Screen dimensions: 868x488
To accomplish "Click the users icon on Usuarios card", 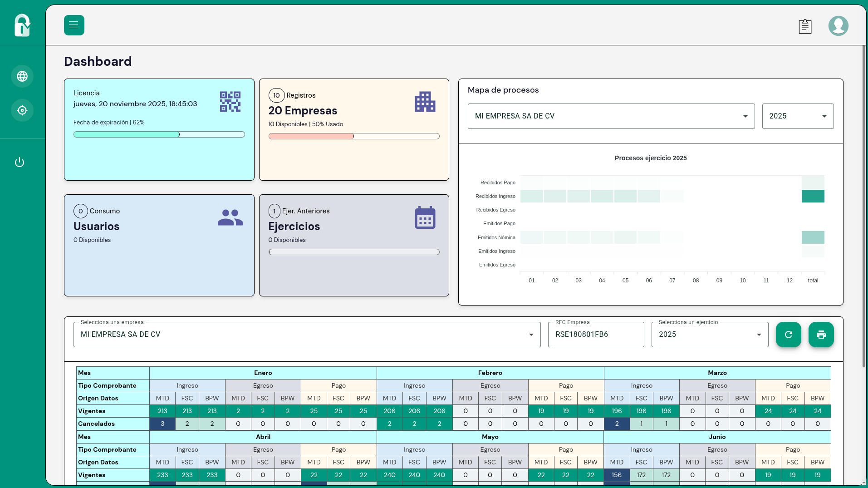I will [x=230, y=217].
